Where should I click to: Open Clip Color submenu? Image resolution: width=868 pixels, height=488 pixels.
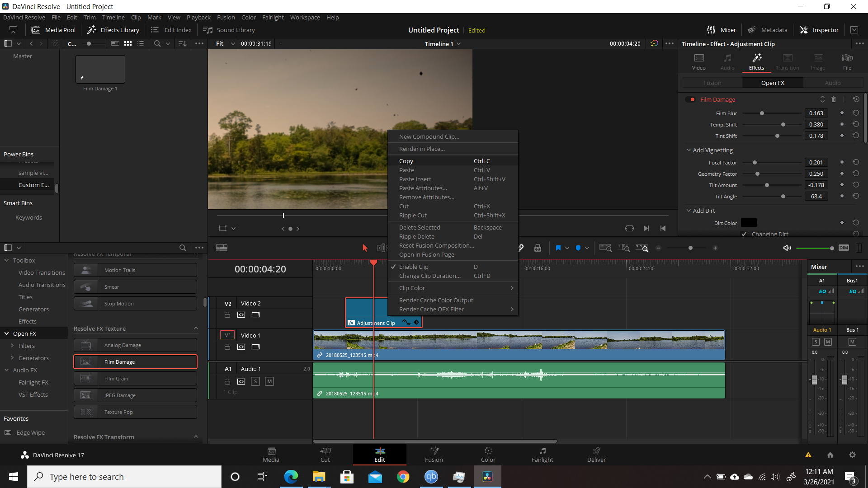(453, 288)
